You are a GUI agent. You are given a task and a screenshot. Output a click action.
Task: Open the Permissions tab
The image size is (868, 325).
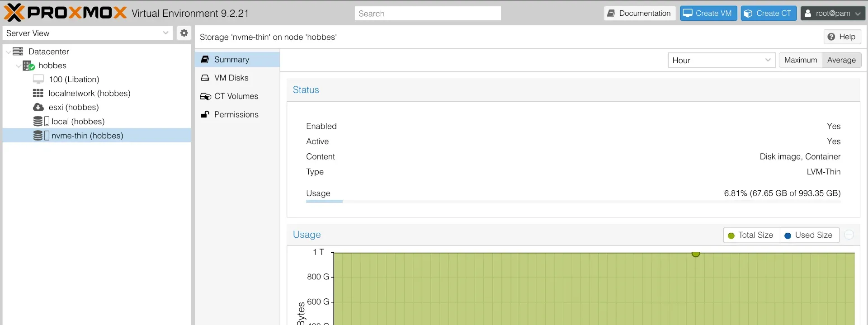[237, 114]
